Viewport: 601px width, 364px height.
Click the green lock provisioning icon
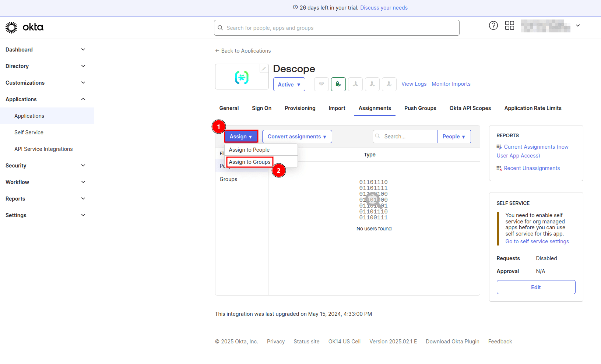(338, 84)
